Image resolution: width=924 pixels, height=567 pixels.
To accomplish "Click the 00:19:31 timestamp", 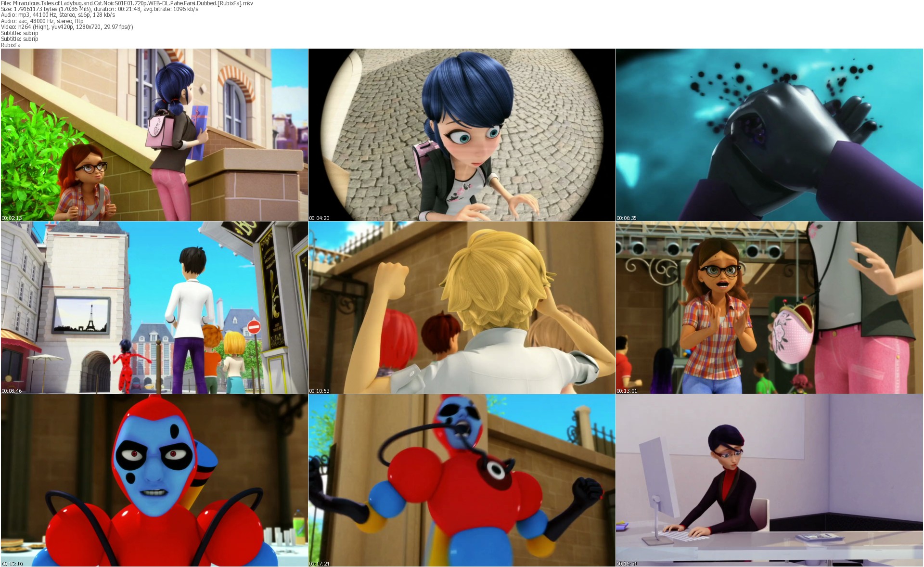I will click(627, 564).
